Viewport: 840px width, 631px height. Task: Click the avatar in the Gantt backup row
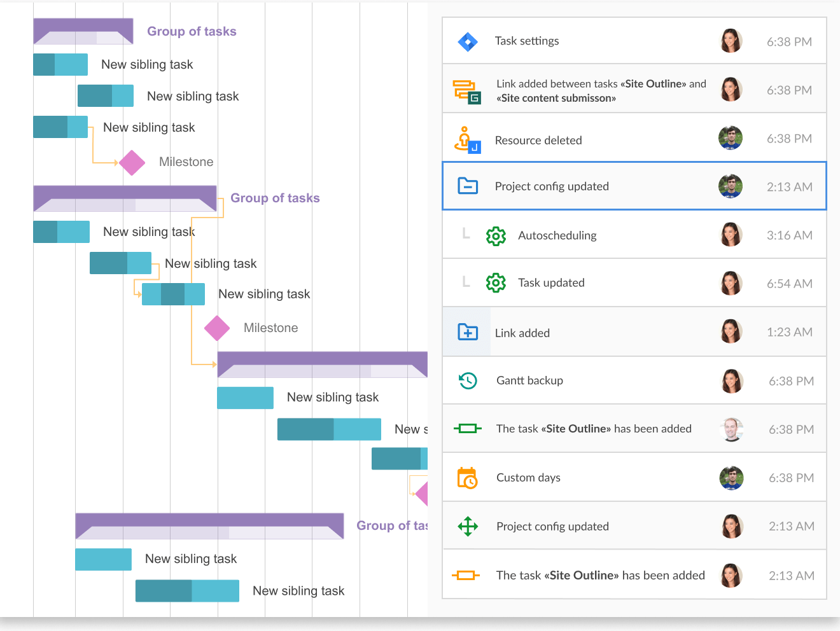(x=732, y=381)
